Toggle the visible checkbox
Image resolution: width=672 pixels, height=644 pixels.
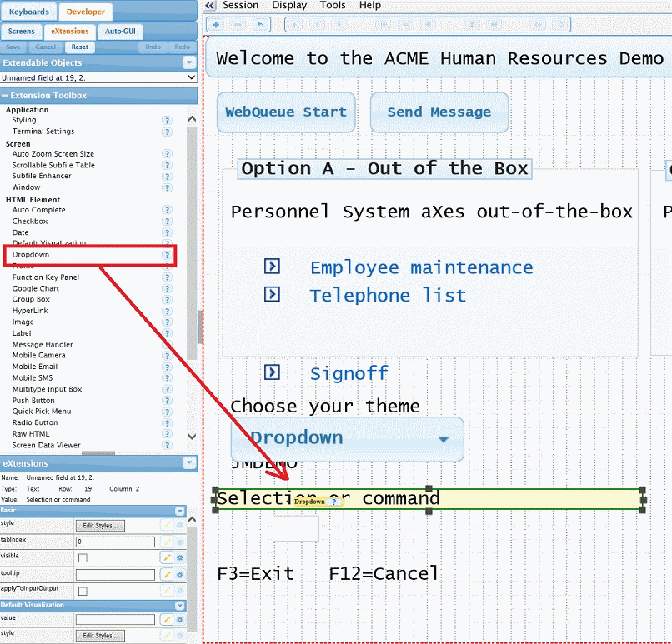[82, 557]
